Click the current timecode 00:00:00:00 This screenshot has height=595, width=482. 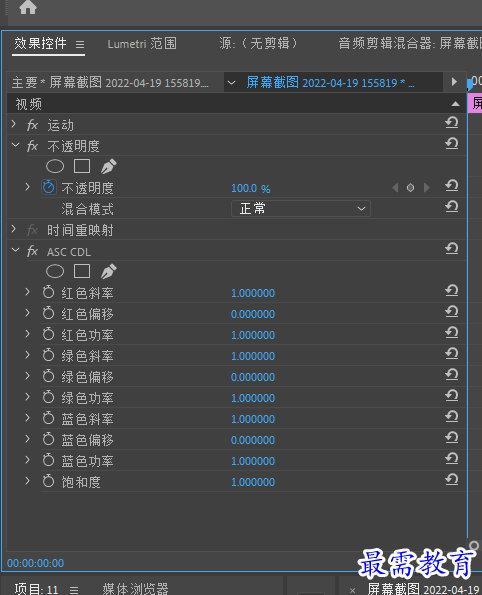(x=35, y=563)
